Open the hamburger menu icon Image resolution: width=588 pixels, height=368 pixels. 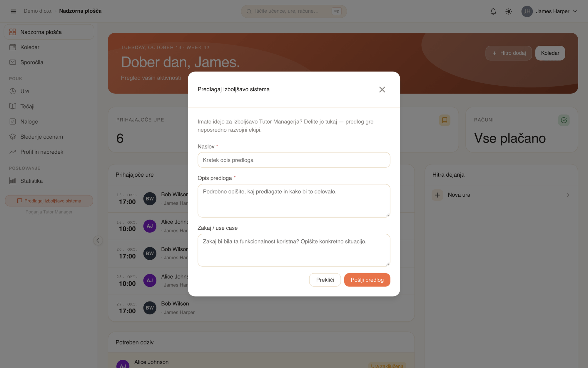pyautogui.click(x=13, y=11)
